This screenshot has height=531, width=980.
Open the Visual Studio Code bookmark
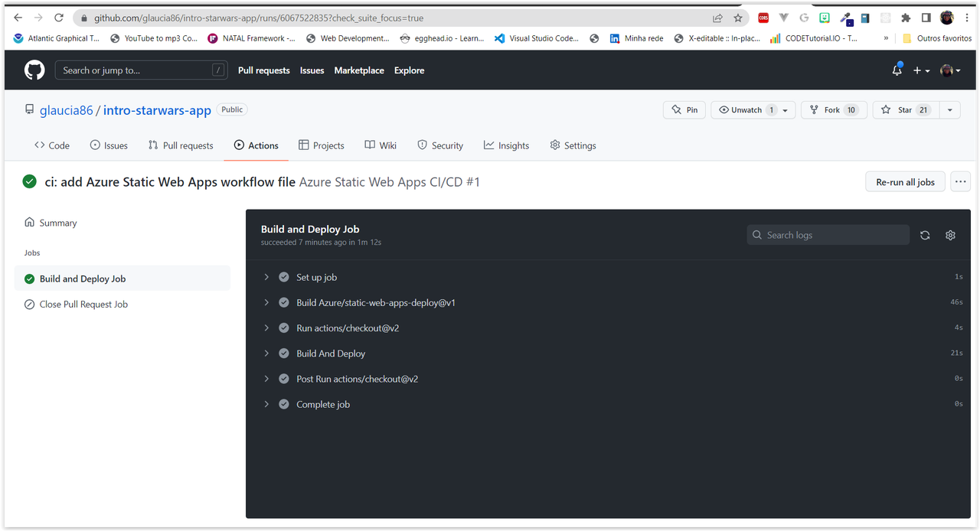[537, 38]
